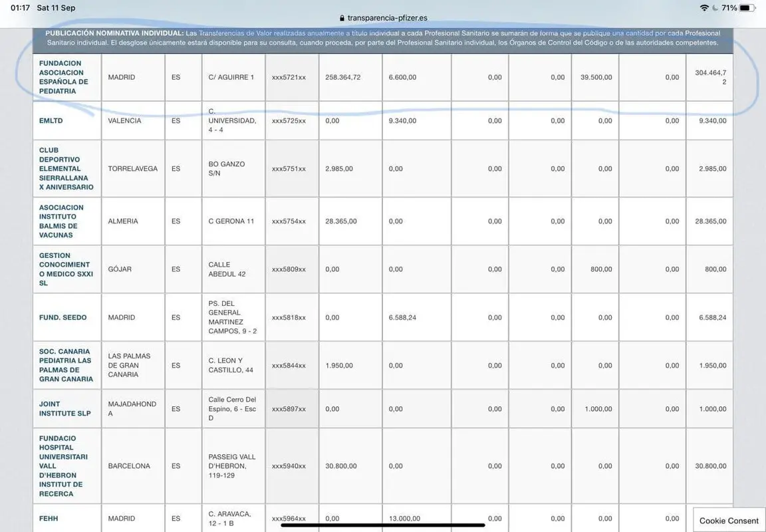Click the GÓJAR city cell
This screenshot has height=532, width=766.
[133, 269]
